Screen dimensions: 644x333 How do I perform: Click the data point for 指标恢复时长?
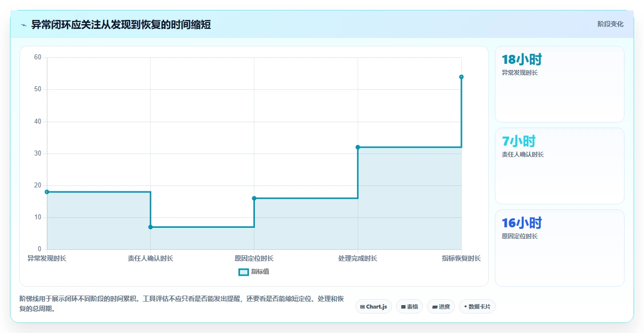(x=461, y=77)
